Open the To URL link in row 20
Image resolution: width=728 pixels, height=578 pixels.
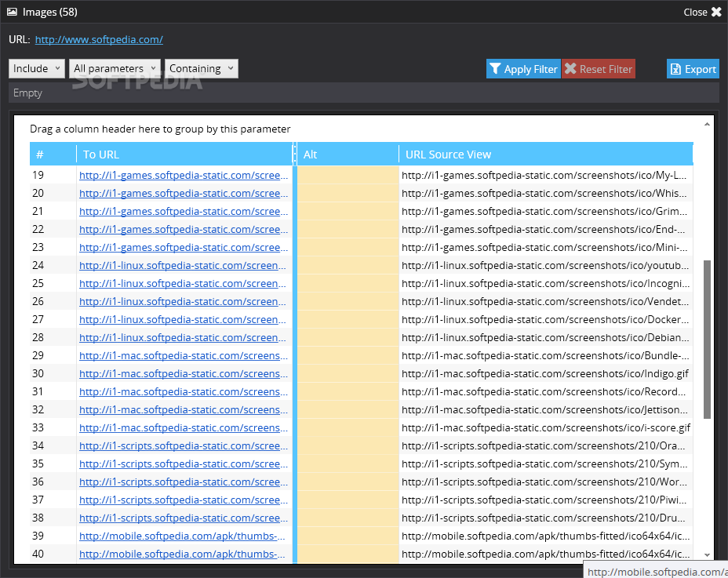184,194
